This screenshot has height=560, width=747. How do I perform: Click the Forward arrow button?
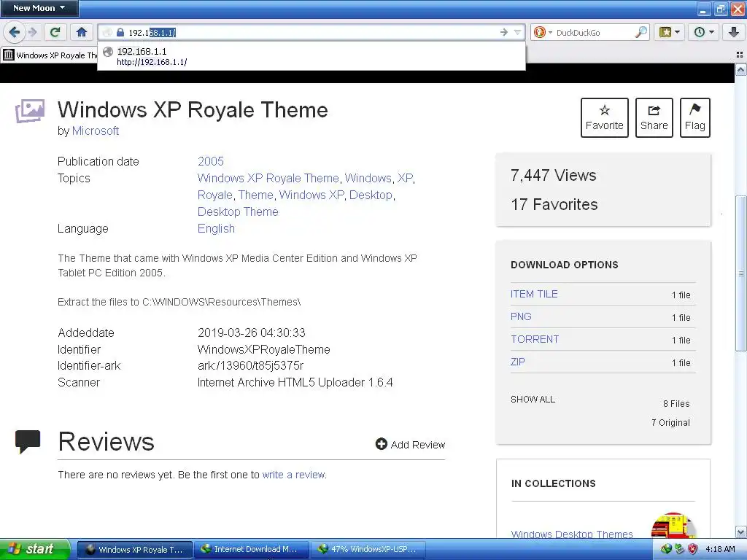pyautogui.click(x=32, y=32)
